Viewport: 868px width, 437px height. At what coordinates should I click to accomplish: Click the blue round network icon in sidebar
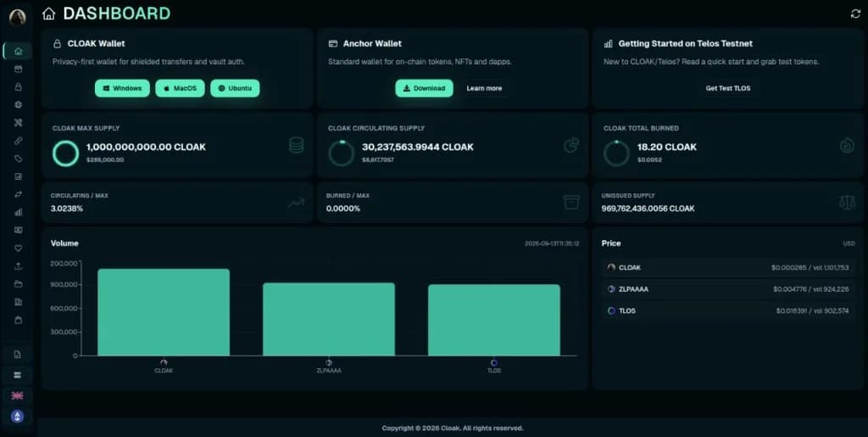click(18, 417)
